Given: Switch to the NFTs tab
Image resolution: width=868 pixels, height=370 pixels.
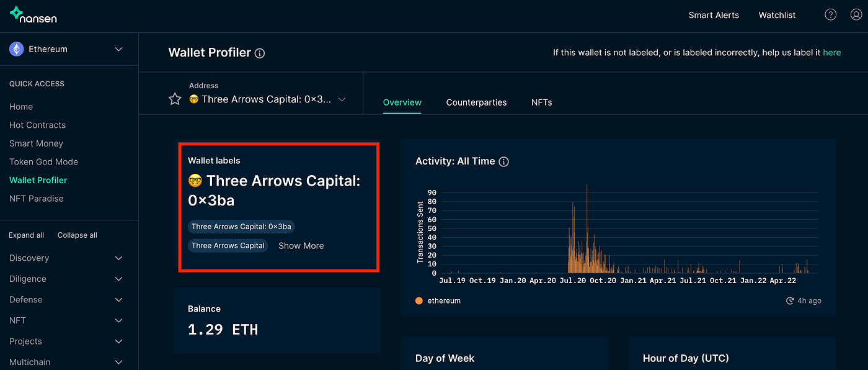Looking at the screenshot, I should click(541, 102).
